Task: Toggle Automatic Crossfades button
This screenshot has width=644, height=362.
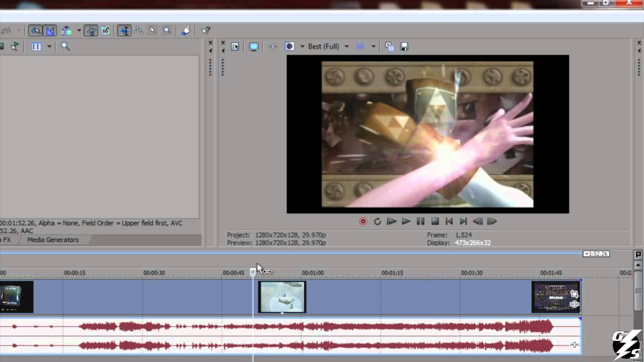Action: (x=50, y=31)
